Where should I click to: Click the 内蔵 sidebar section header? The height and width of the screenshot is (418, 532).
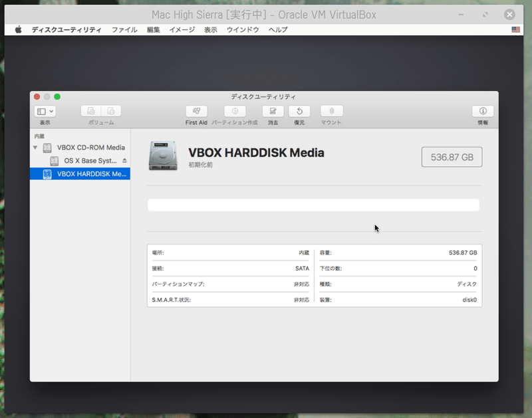(39, 136)
